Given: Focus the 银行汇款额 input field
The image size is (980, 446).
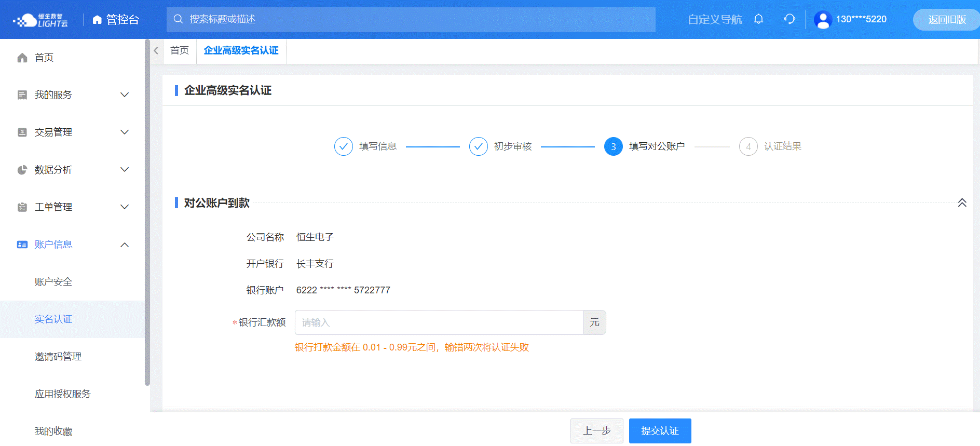Looking at the screenshot, I should (439, 322).
